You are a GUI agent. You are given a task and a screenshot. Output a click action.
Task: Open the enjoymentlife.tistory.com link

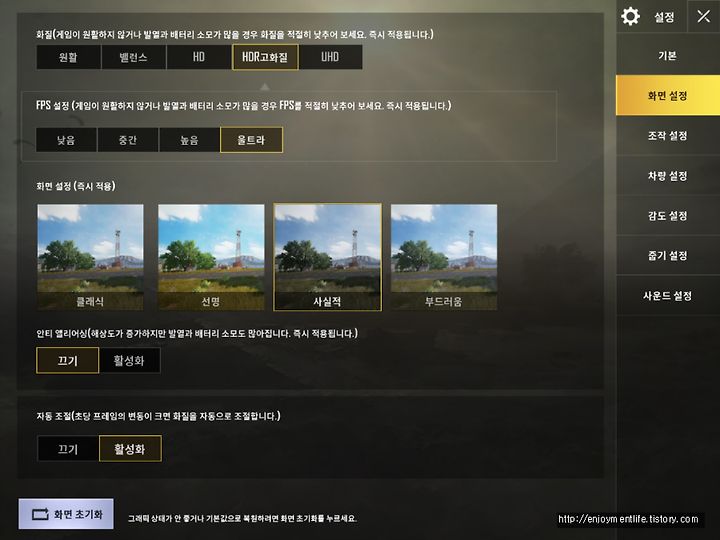(x=628, y=519)
